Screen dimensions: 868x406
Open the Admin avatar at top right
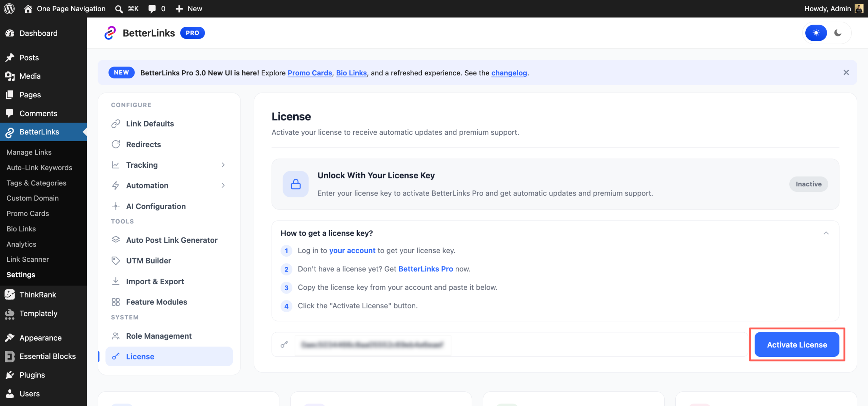[x=859, y=8]
